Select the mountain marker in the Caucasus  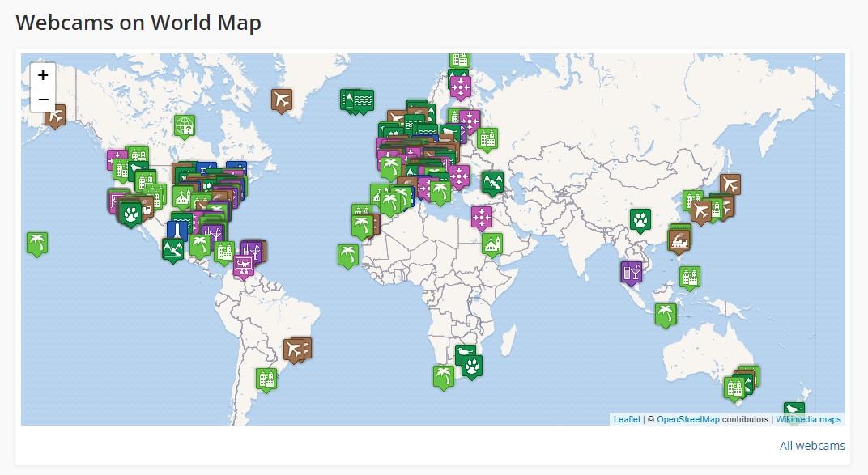pos(492,183)
